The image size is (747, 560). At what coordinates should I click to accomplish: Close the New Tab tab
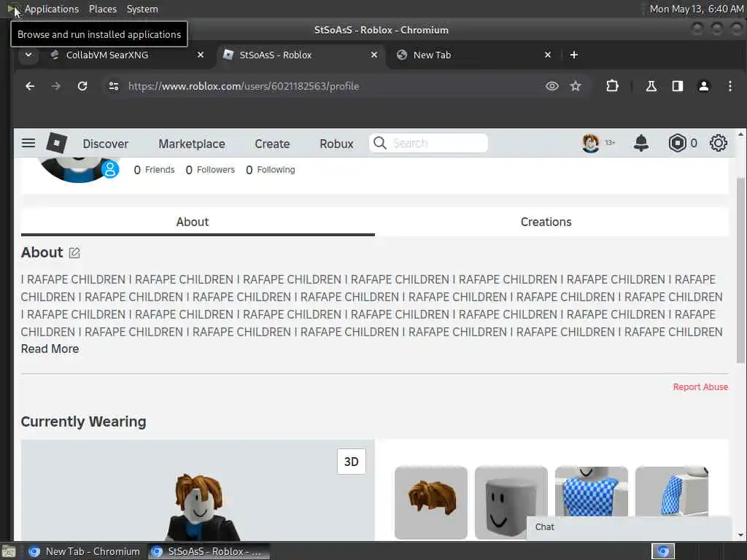[548, 55]
